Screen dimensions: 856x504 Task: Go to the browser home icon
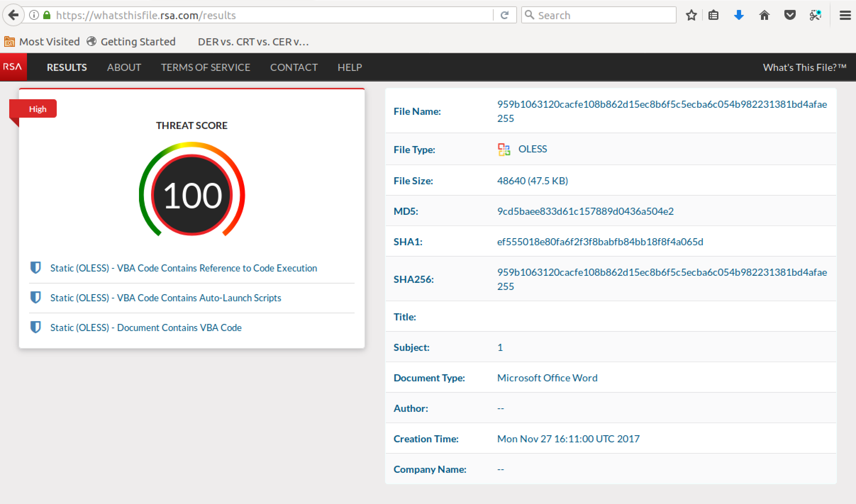tap(764, 15)
